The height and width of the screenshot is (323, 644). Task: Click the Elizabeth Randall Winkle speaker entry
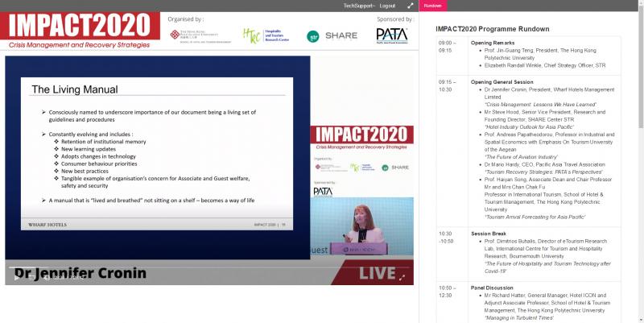[545, 66]
